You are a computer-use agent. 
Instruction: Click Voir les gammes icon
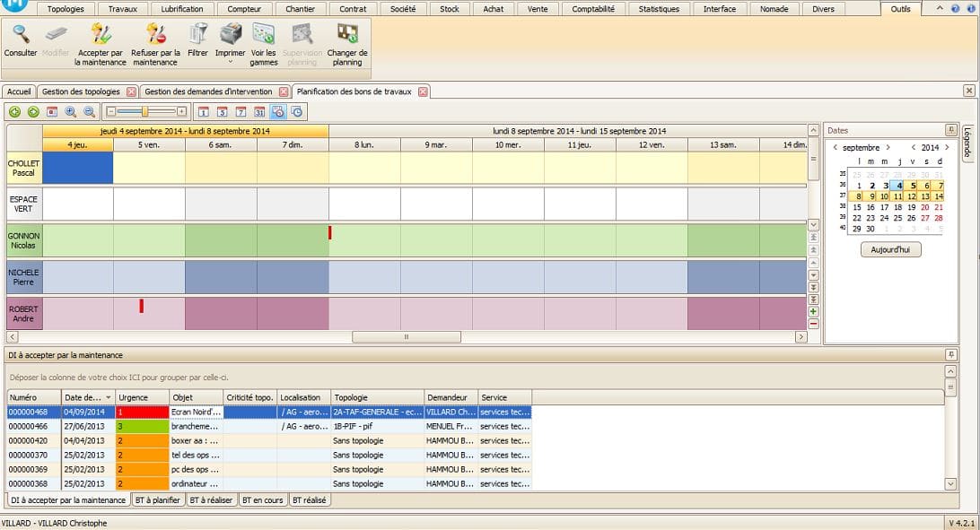263,35
